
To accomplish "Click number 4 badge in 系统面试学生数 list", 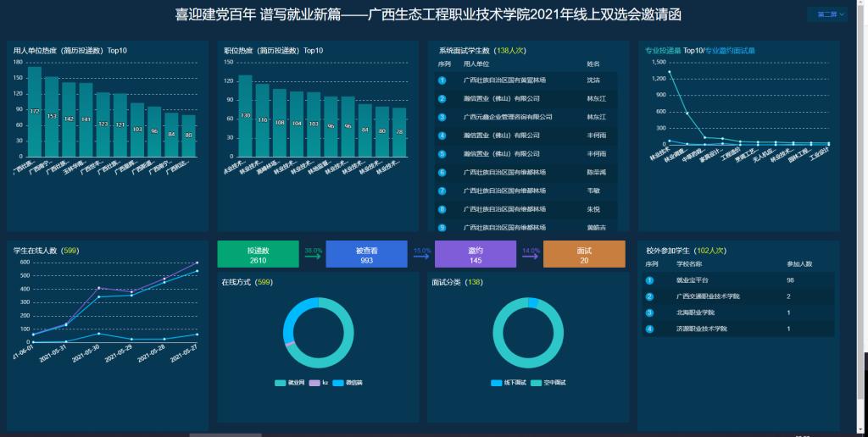I will pos(442,136).
